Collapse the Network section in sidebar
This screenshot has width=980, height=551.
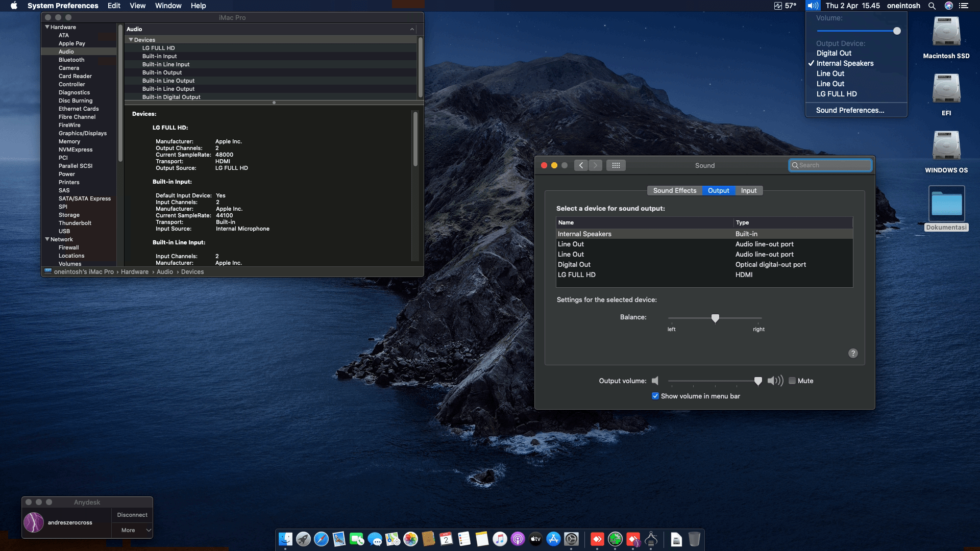pos(47,239)
